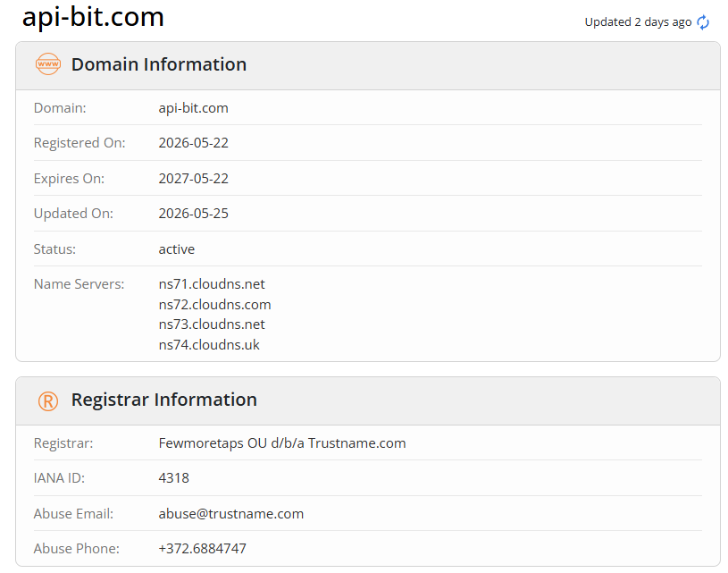Click the domain value api-bit.com

pos(193,108)
